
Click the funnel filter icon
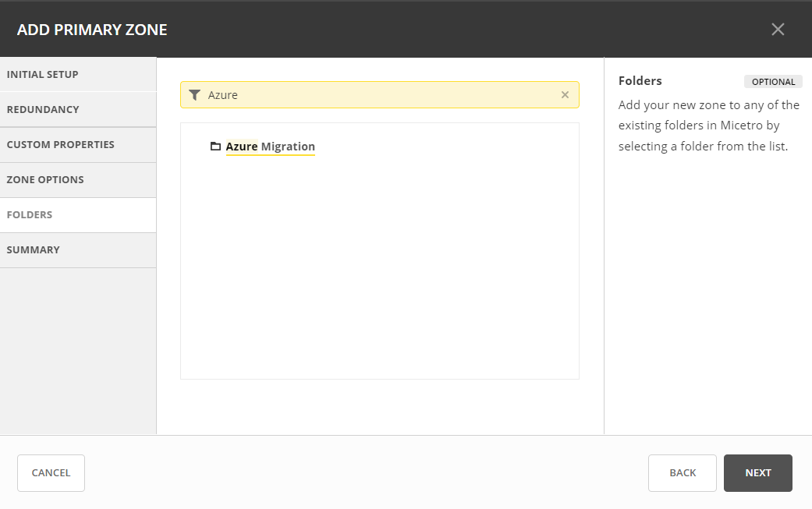pyautogui.click(x=195, y=95)
